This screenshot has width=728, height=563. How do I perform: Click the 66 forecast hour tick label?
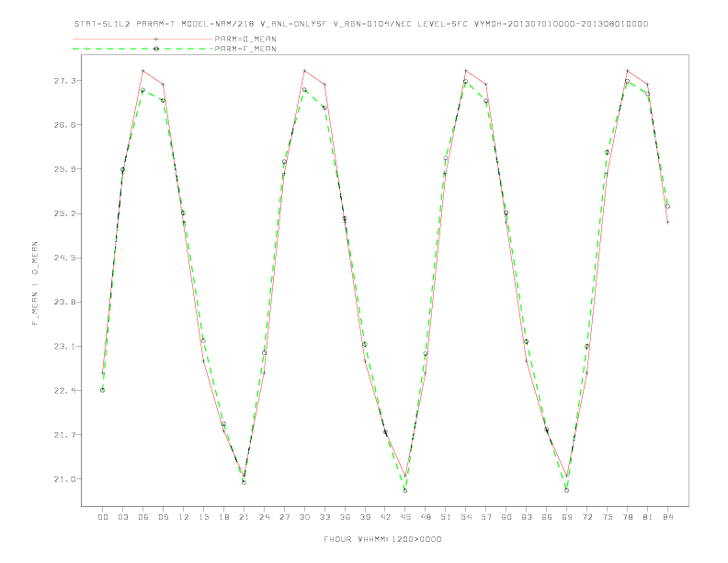click(x=547, y=517)
